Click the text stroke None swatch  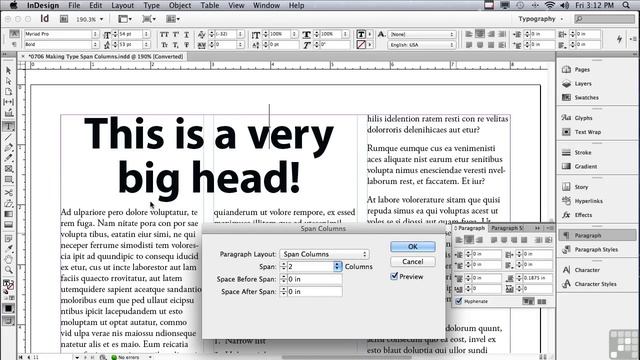(x=361, y=44)
